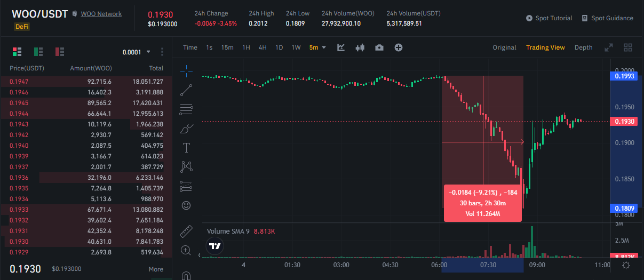Select the zoom in tool
The height and width of the screenshot is (280, 644).
(x=186, y=250)
